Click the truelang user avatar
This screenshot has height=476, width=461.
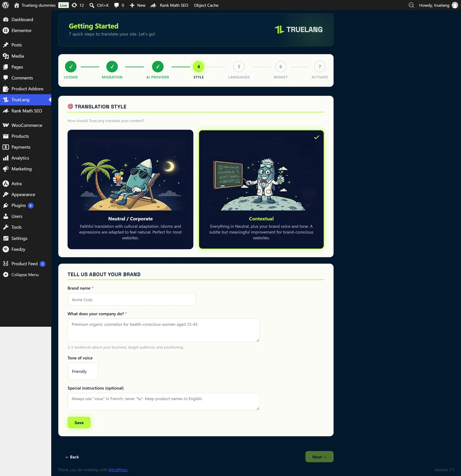[x=455, y=5]
